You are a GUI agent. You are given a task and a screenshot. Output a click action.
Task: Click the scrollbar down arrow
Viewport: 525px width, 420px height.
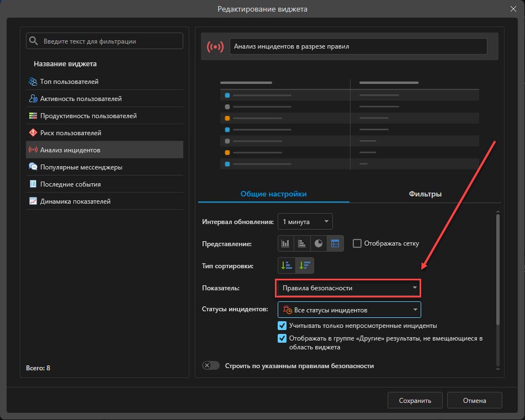(498, 369)
